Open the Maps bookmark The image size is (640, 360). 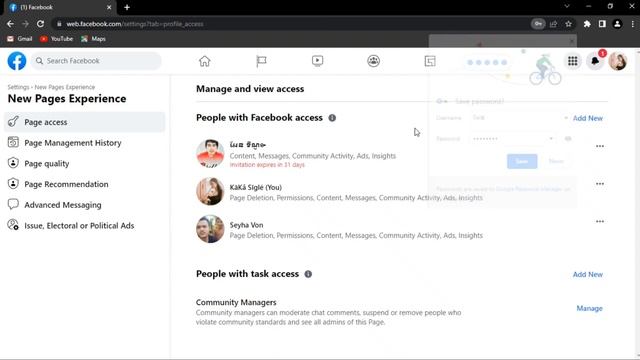click(93, 39)
